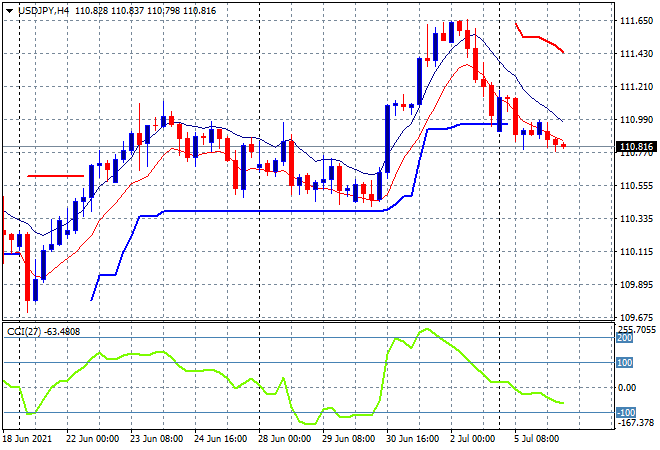Click the 110.990 price scale label
Viewport: 660px width, 450px height.
click(x=637, y=120)
